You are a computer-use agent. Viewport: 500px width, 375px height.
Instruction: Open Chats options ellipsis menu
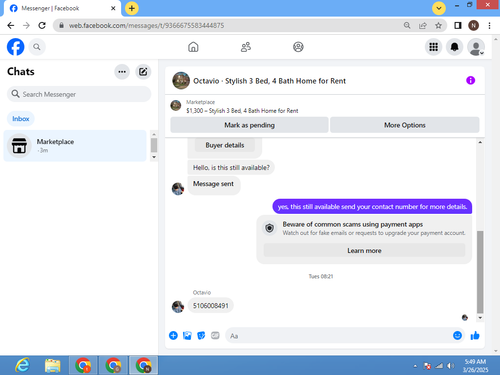click(122, 72)
